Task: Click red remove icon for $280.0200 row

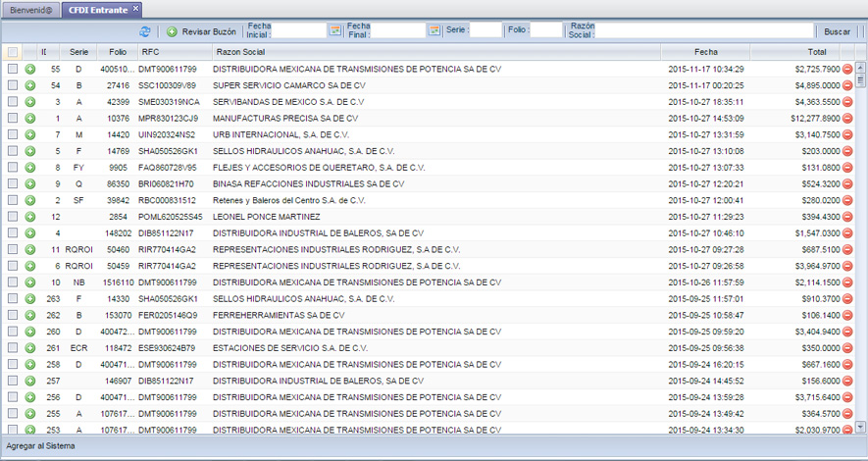Action: (x=847, y=200)
